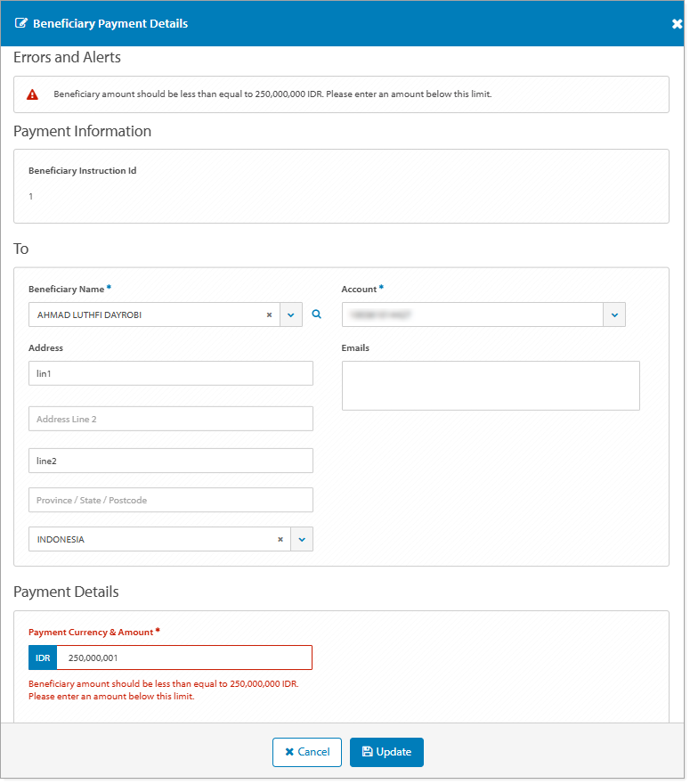Click the first address line field

pos(171,373)
